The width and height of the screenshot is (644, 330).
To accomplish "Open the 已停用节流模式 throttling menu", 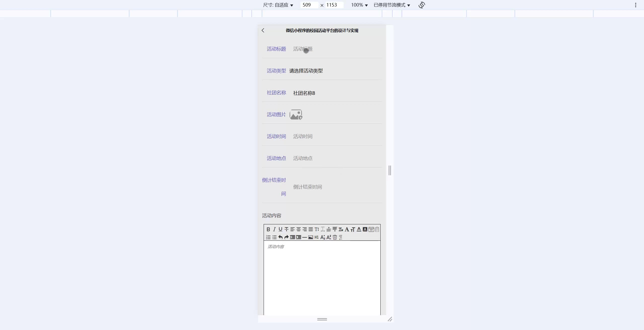I will 392,5.
